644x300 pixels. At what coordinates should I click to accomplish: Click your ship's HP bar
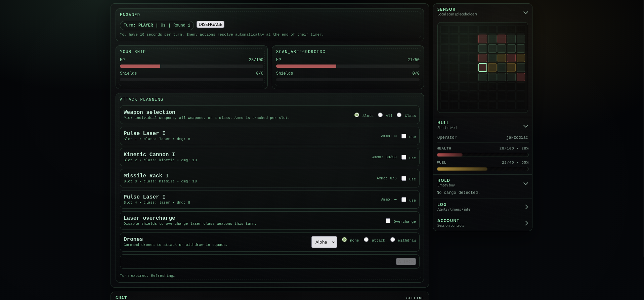pyautogui.click(x=191, y=66)
